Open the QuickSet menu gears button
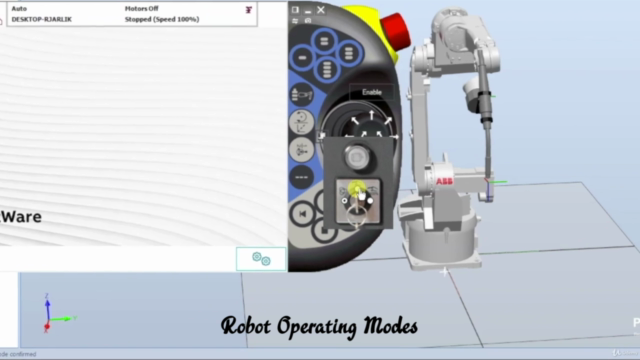 261,259
